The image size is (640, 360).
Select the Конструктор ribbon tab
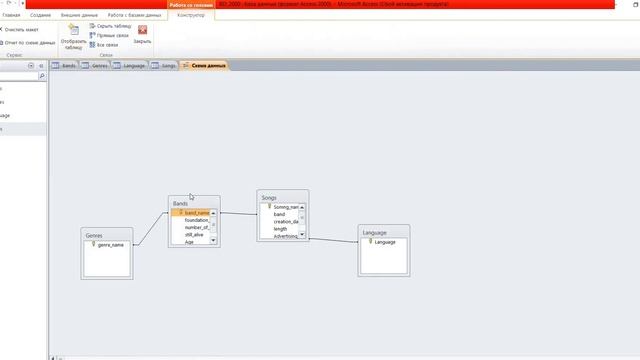[x=191, y=15]
